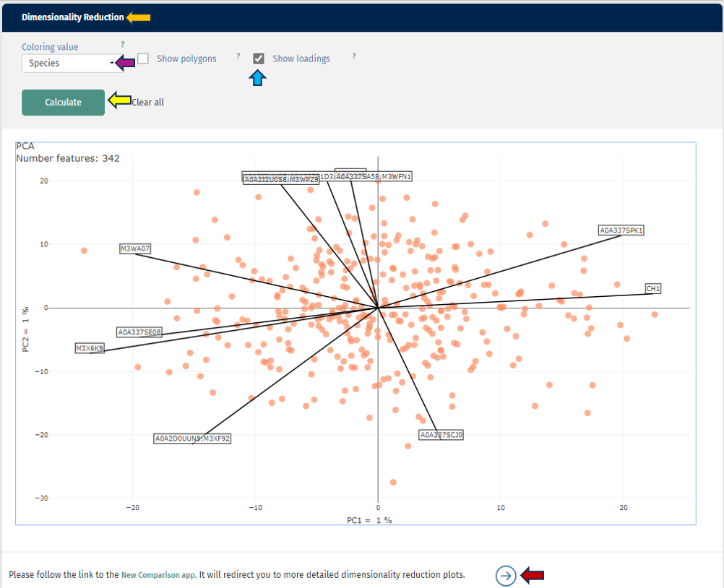Enable the Show polygons checkbox

tap(142, 58)
